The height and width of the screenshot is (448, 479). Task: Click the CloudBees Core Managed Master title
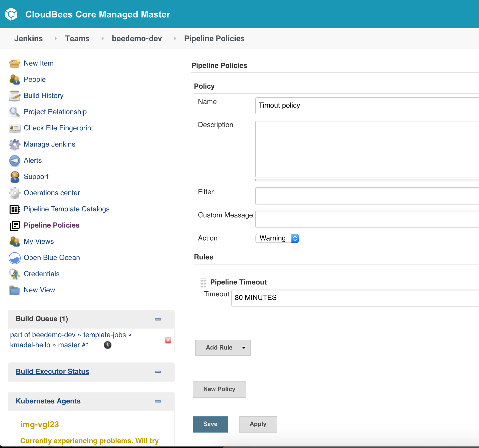[98, 14]
